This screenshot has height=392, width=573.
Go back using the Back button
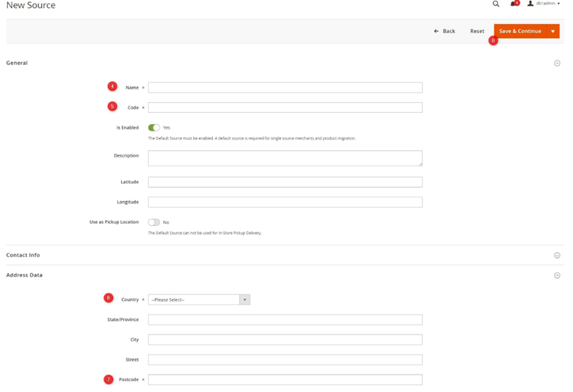pos(445,31)
